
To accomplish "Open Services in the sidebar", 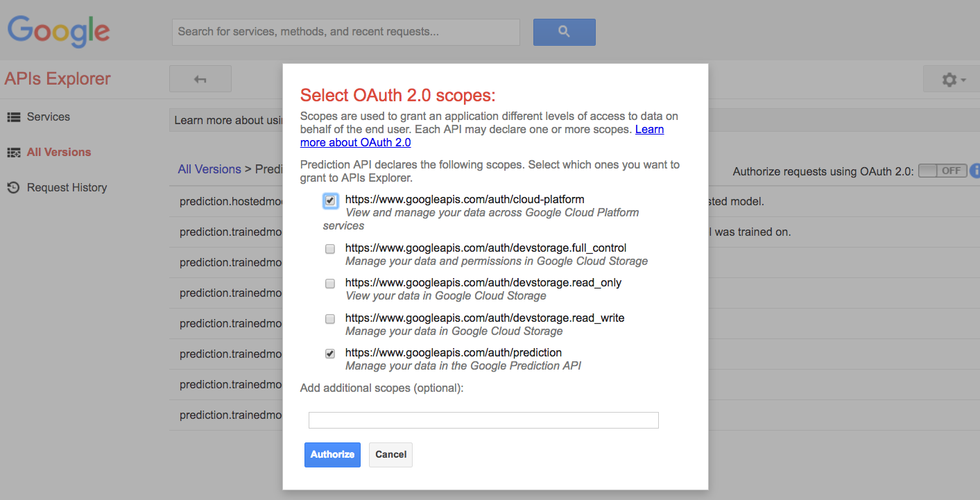I will pyautogui.click(x=49, y=117).
